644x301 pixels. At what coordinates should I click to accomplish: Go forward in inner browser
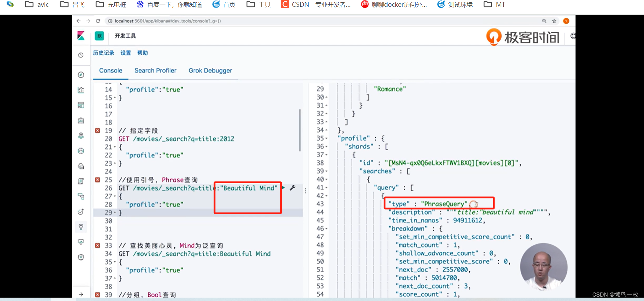88,21
